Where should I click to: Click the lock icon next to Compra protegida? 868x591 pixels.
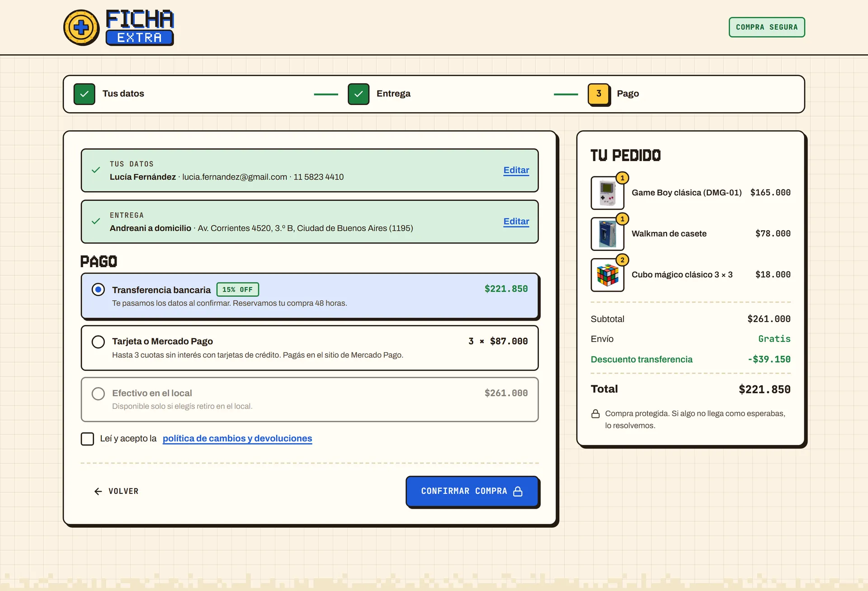click(x=595, y=414)
